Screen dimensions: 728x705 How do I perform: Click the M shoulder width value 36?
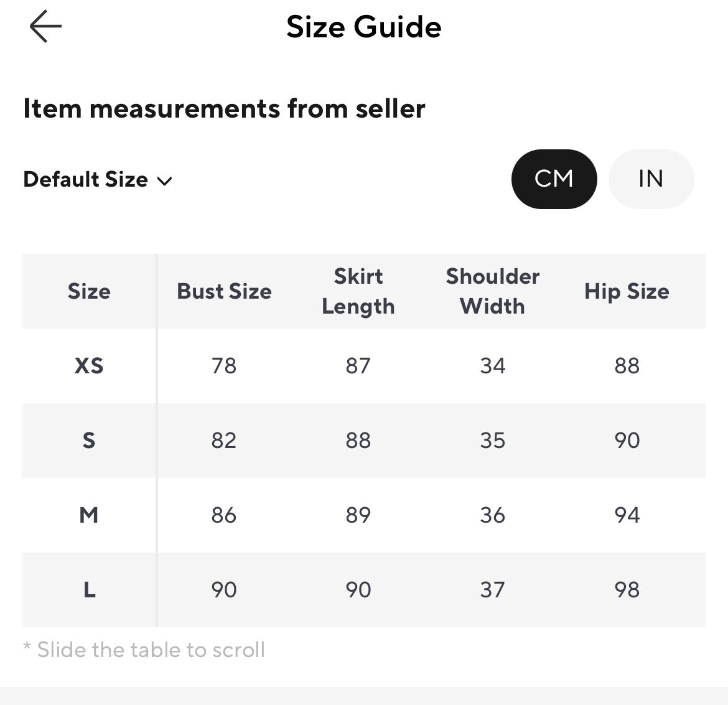(x=493, y=515)
